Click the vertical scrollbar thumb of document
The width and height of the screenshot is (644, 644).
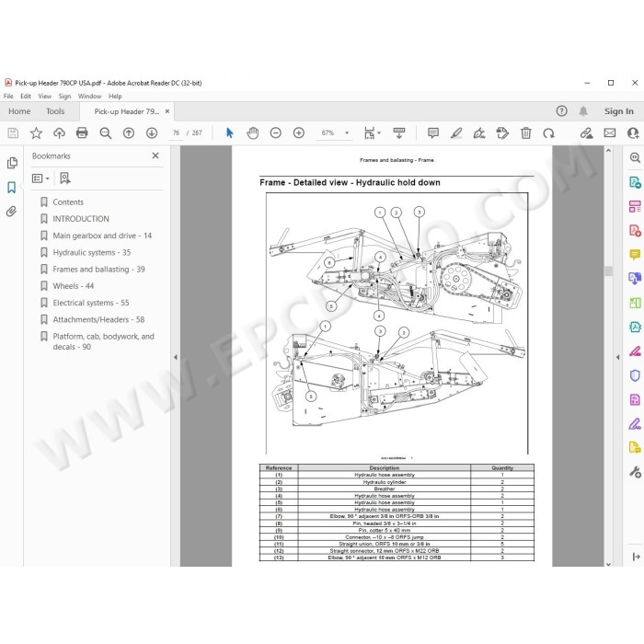(x=608, y=270)
